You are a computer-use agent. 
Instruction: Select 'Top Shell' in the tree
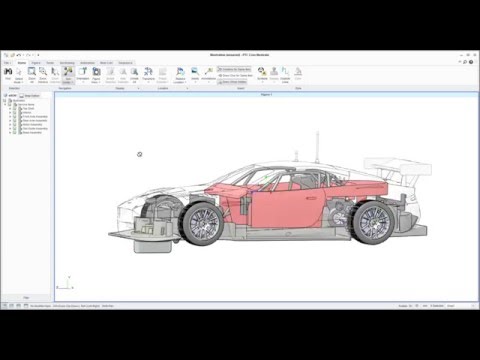(x=28, y=108)
